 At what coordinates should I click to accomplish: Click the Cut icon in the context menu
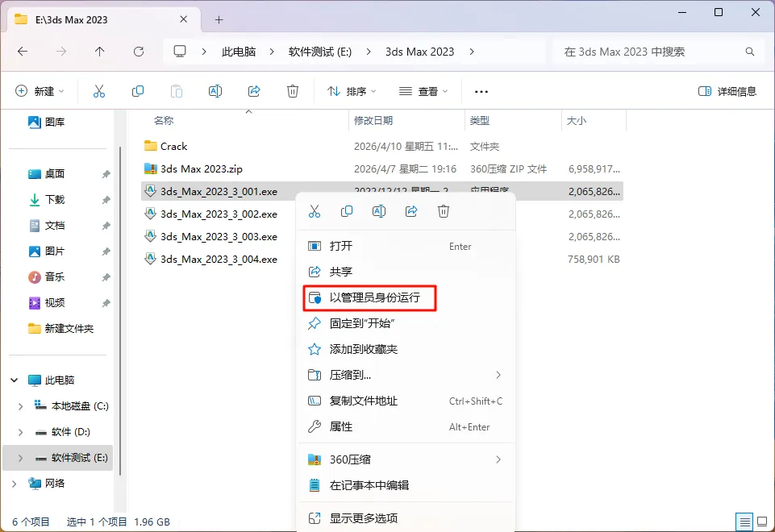pos(315,211)
